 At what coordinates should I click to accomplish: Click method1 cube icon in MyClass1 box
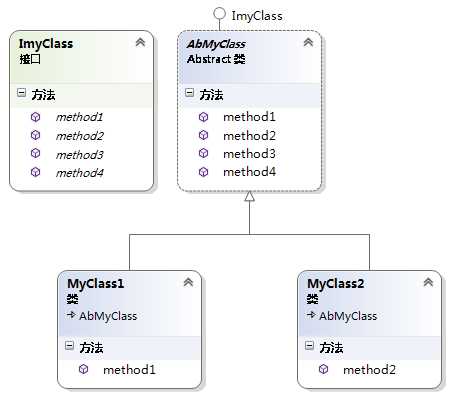point(83,369)
